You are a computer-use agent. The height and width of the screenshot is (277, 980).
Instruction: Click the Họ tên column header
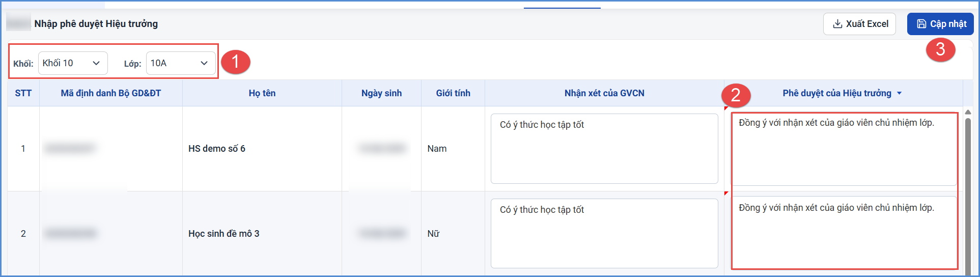pyautogui.click(x=262, y=93)
